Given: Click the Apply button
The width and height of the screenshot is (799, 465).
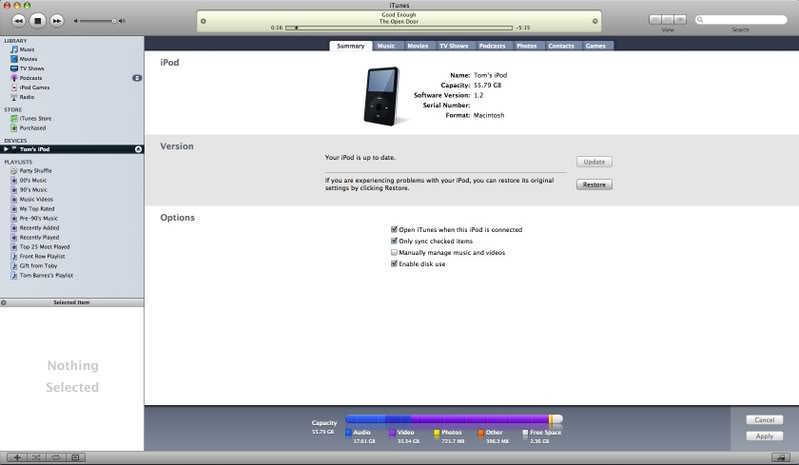Looking at the screenshot, I should (x=764, y=436).
